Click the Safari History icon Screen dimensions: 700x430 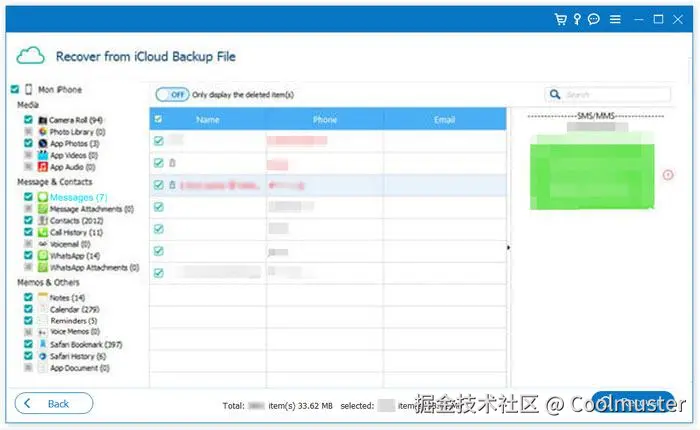coord(42,356)
